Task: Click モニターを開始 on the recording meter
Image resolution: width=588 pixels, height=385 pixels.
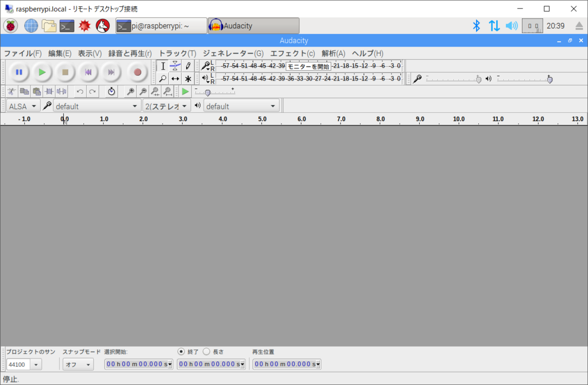Action: (308, 67)
